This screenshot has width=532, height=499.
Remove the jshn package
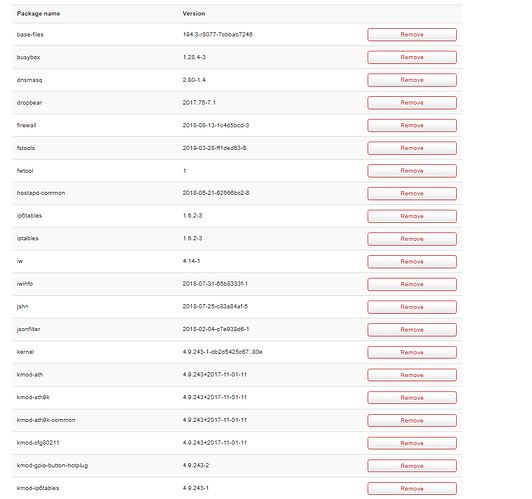(x=412, y=307)
